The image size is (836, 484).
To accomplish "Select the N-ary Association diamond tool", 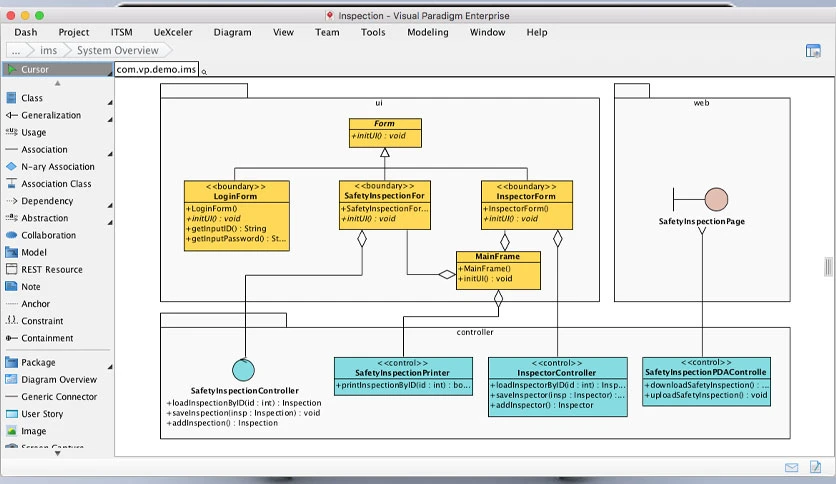I will tap(56, 166).
